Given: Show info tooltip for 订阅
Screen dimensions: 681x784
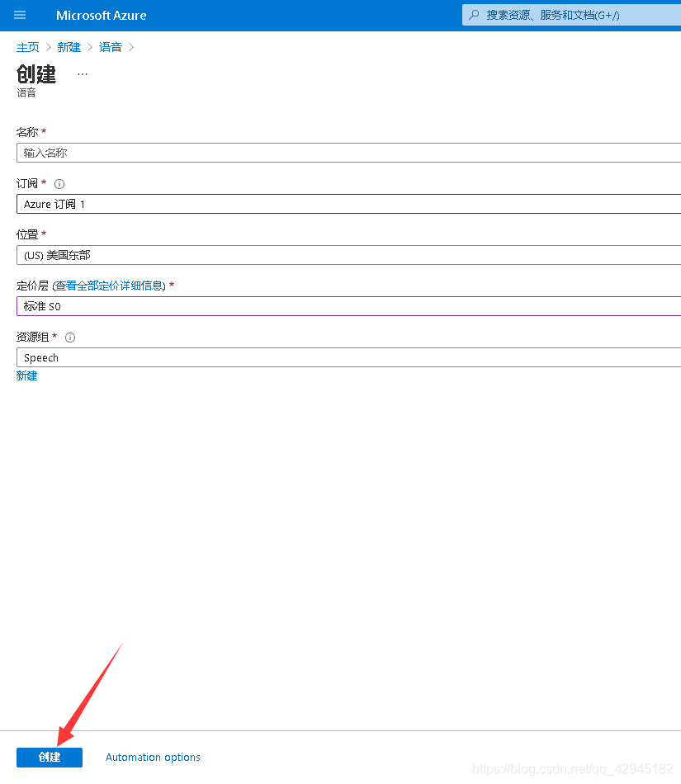Looking at the screenshot, I should click(59, 184).
